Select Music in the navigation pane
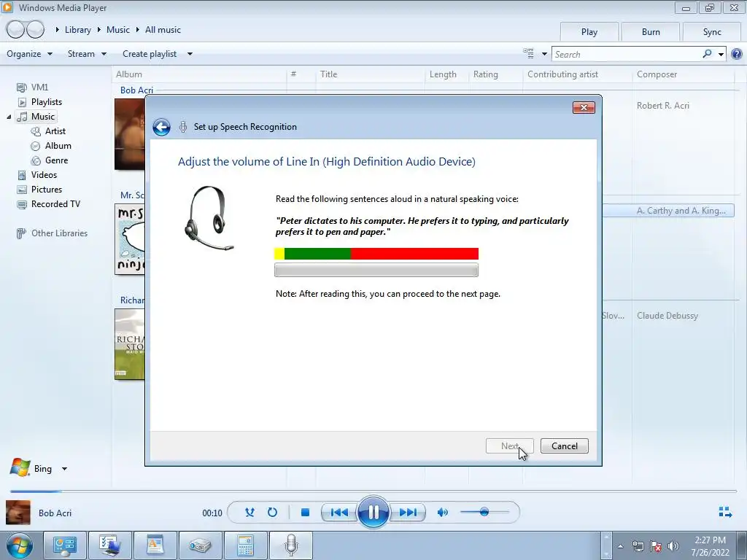Image resolution: width=747 pixels, height=560 pixels. click(43, 117)
